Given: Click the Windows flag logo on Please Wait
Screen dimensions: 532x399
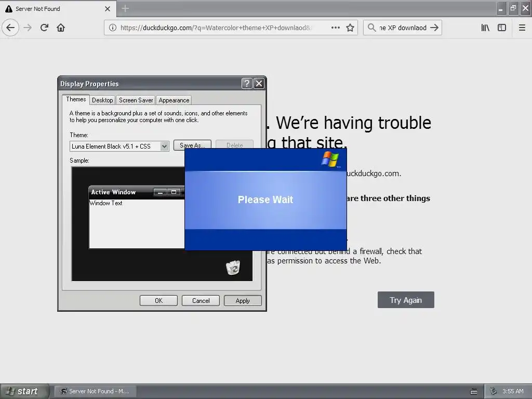Looking at the screenshot, I should click(330, 159).
